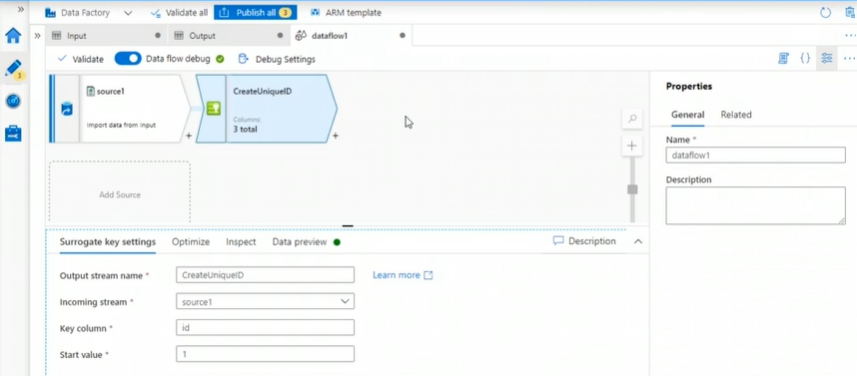Open the Monitor gauge icon in sidebar

(13, 101)
